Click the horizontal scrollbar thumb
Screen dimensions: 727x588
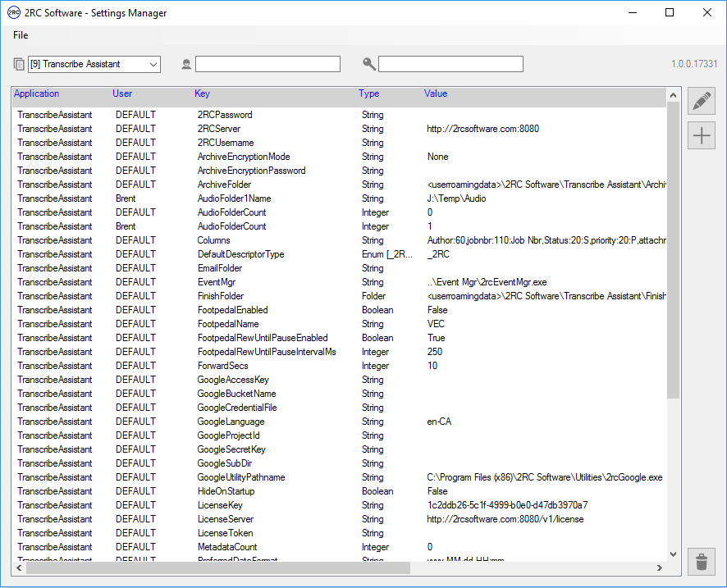click(x=218, y=567)
